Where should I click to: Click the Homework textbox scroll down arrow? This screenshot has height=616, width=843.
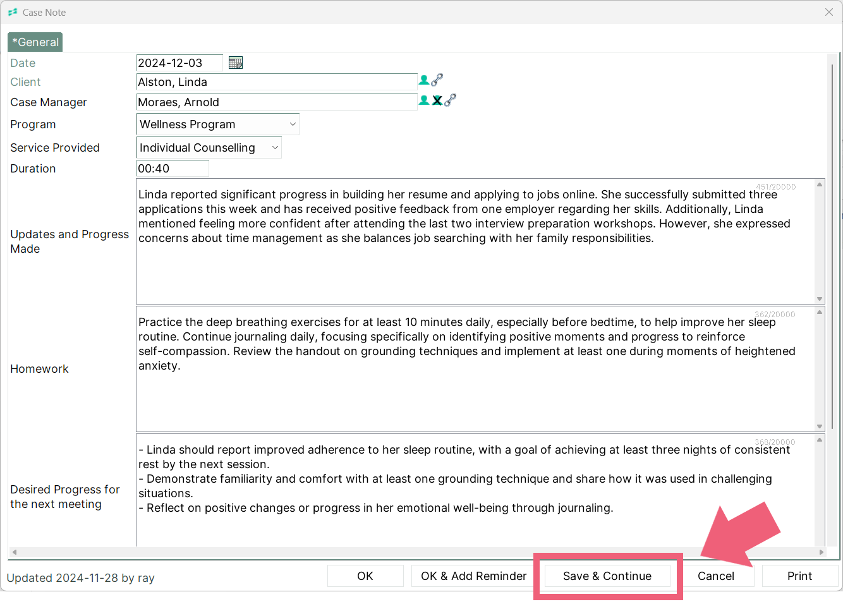point(820,426)
